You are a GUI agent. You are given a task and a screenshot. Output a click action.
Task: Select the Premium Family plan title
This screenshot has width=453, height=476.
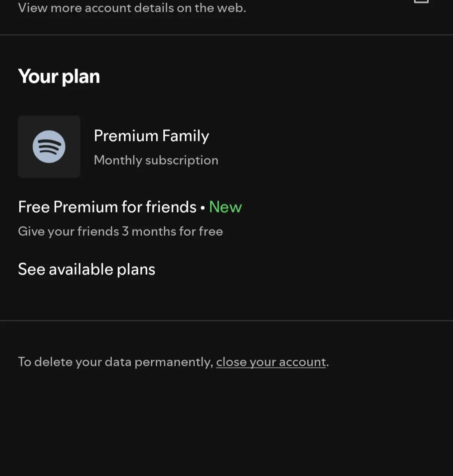click(151, 136)
